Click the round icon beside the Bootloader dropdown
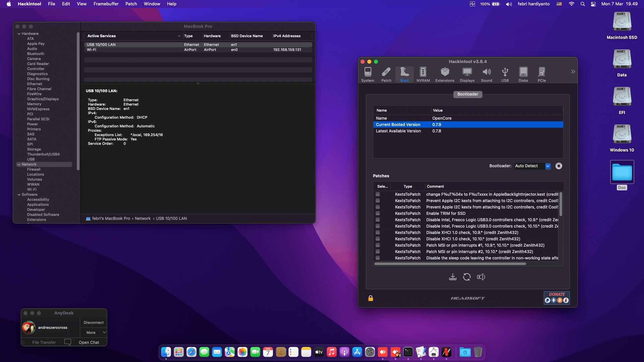644x362 pixels. pyautogui.click(x=558, y=166)
